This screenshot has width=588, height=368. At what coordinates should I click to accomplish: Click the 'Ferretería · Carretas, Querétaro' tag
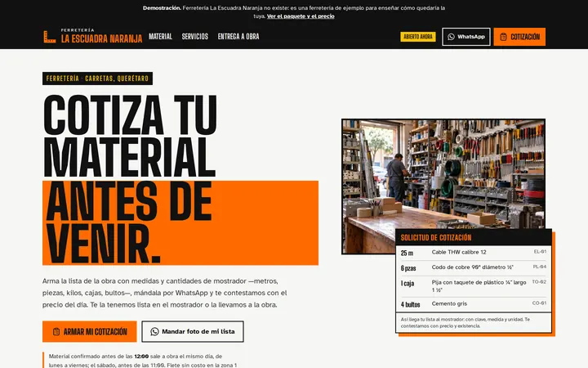click(x=97, y=79)
